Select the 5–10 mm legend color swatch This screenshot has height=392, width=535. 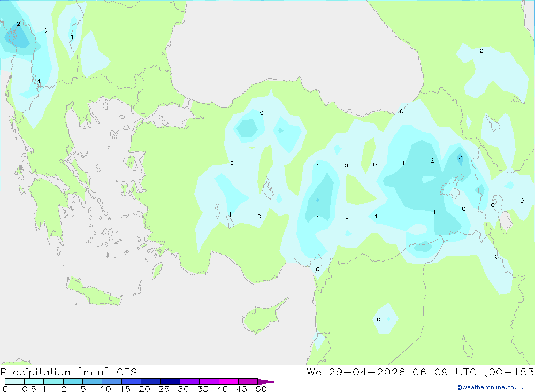(x=93, y=381)
